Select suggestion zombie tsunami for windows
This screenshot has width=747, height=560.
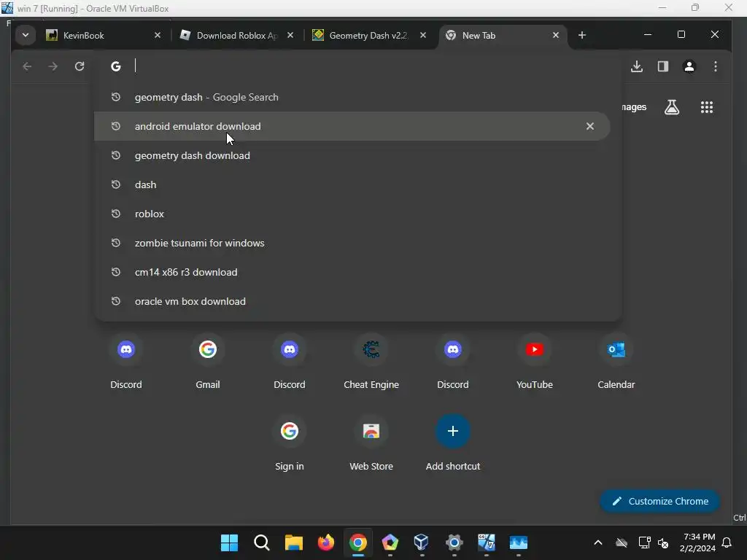[x=352, y=243]
